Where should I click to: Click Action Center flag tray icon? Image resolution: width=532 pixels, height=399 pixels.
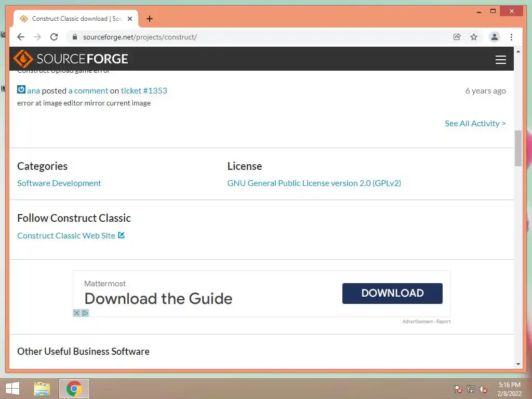pyautogui.click(x=458, y=389)
